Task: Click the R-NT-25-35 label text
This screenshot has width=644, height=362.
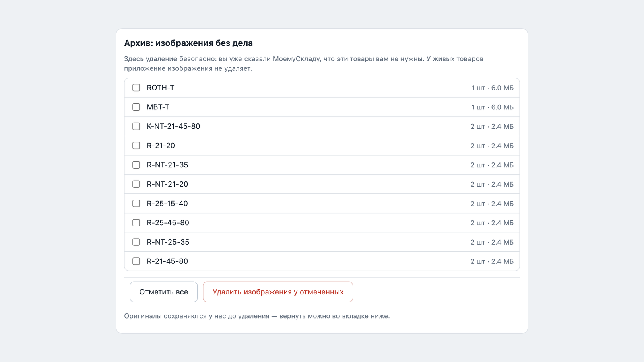Action: (x=168, y=242)
